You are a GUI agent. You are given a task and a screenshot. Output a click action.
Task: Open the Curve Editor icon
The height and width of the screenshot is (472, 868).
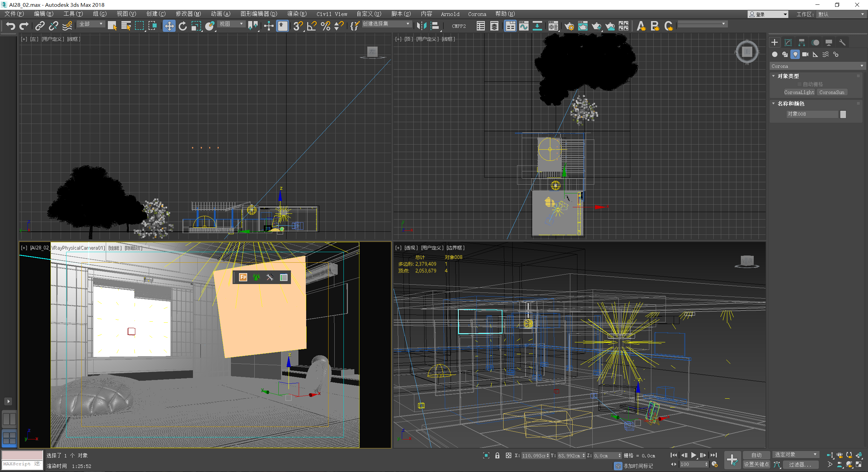coord(524,26)
